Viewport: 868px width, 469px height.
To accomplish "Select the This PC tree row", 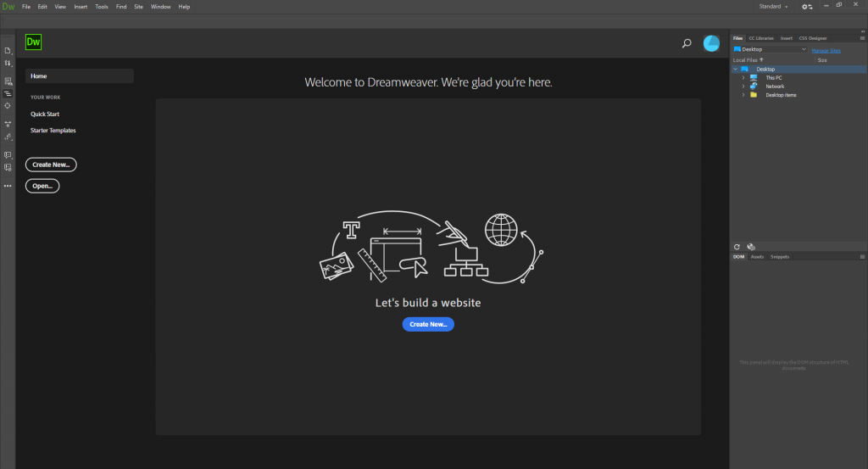I will click(799, 78).
